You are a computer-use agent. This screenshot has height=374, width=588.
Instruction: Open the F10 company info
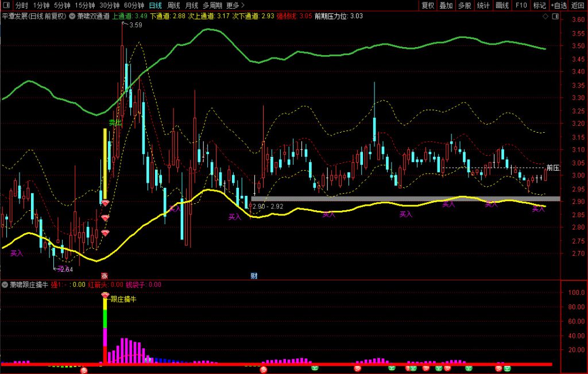521,5
